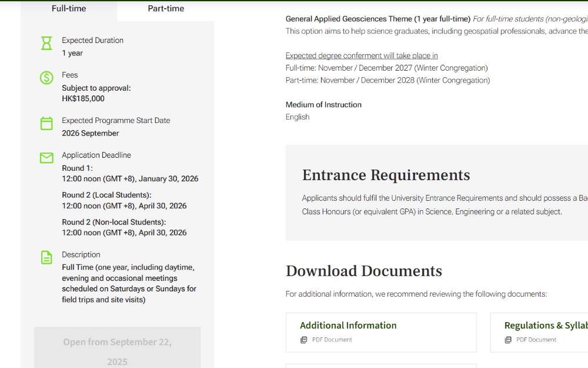Click the Entrance Requirements heading
Image resolution: width=588 pixels, height=368 pixels.
[x=386, y=175]
